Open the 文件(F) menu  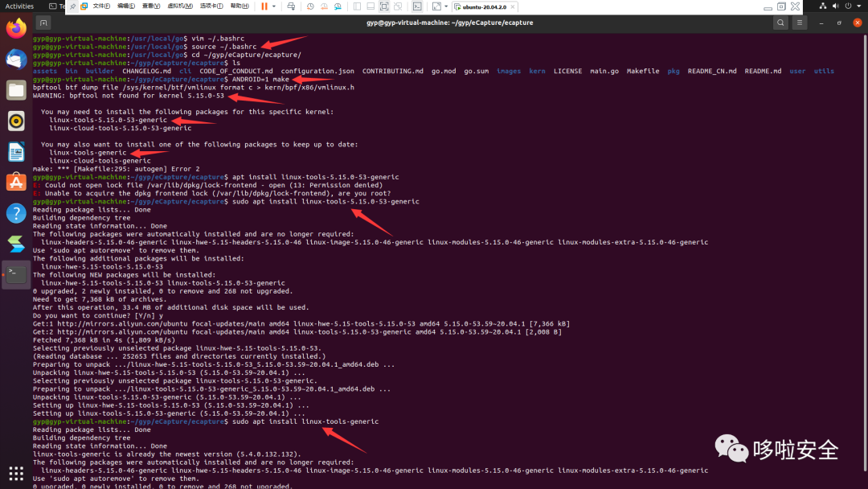(x=101, y=6)
